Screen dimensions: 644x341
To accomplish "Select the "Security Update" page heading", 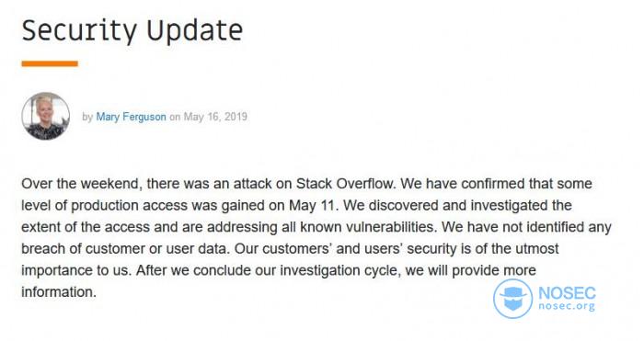I will (132, 30).
